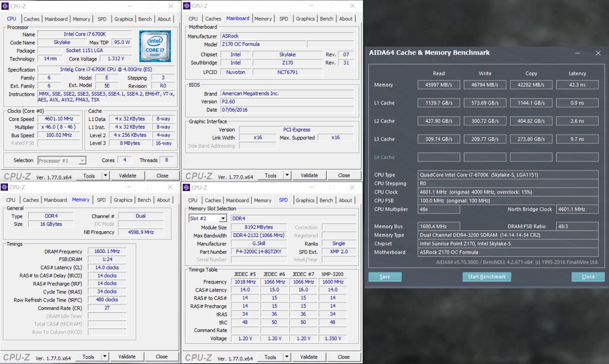609x364 pixels.
Task: Click the Memory Type field in AIDA64
Action: [x=508, y=235]
